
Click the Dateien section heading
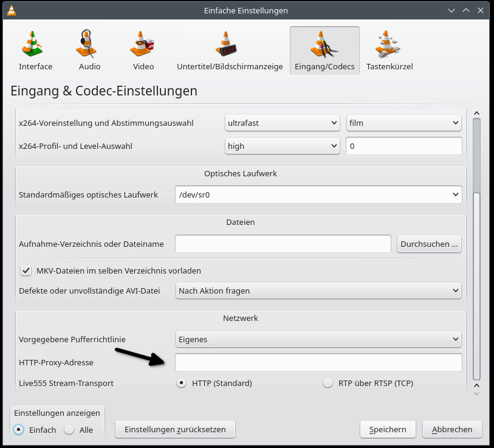coord(241,222)
